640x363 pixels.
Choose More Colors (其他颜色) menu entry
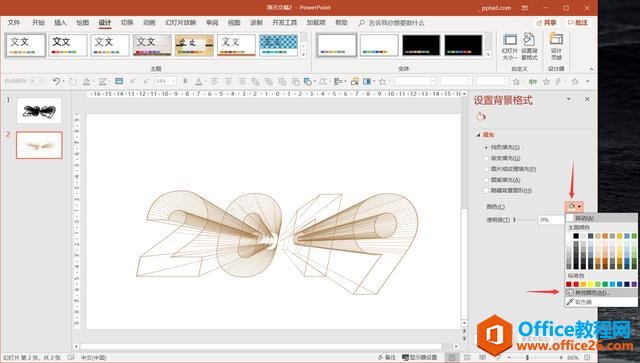[x=600, y=292]
